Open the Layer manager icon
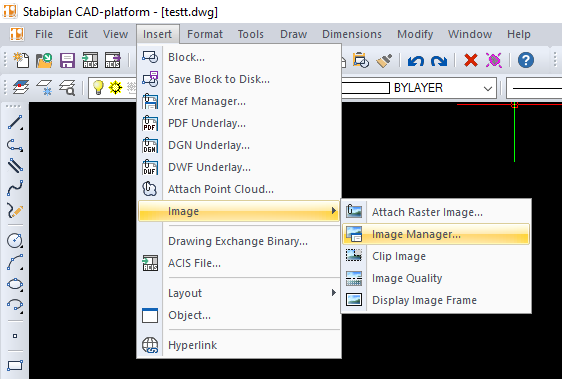The image size is (562, 379). 21,87
